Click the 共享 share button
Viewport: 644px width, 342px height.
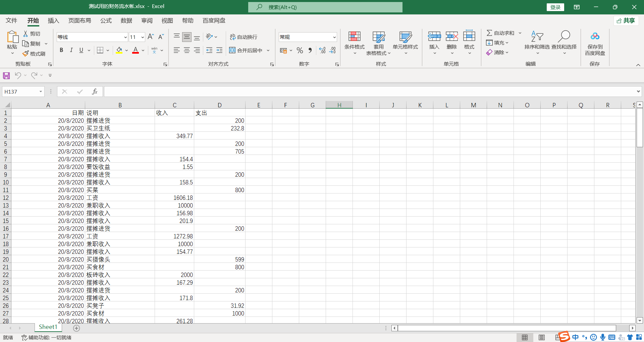click(626, 20)
